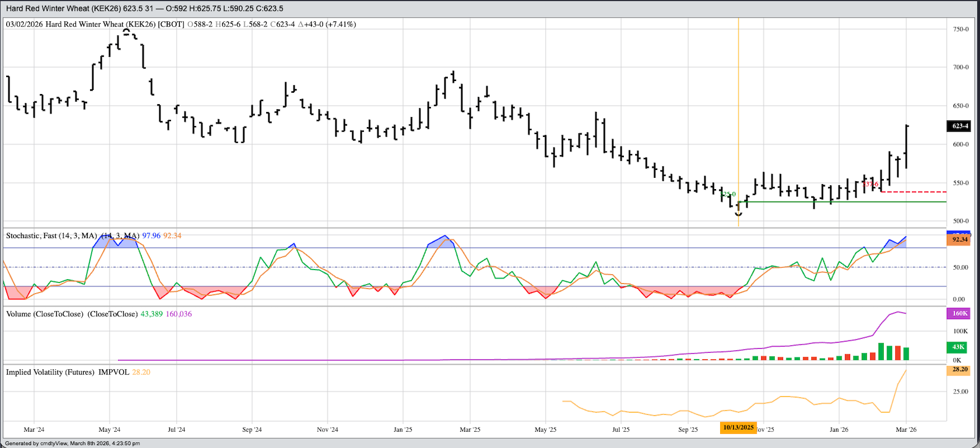Select the orange 10/13/2025 date marker
980x448 pixels.
click(x=738, y=428)
